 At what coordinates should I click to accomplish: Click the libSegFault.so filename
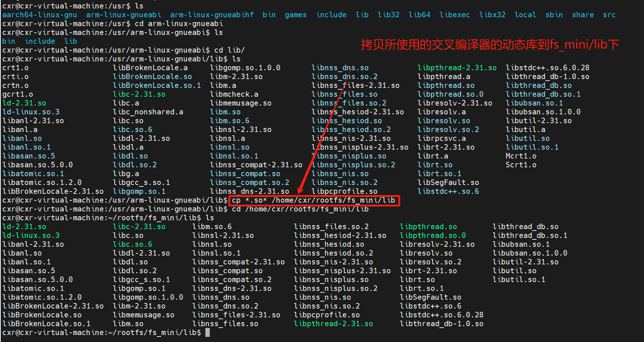point(449,182)
